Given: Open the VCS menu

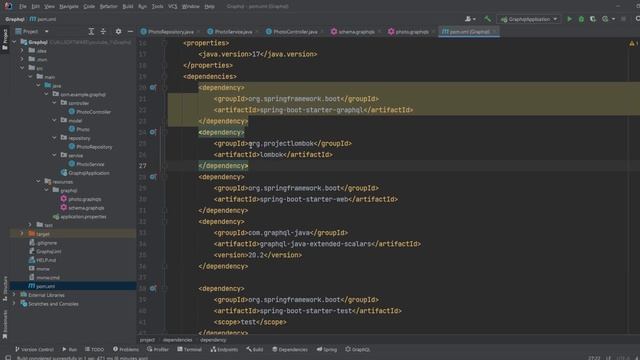Looking at the screenshot, I should click(173, 7).
